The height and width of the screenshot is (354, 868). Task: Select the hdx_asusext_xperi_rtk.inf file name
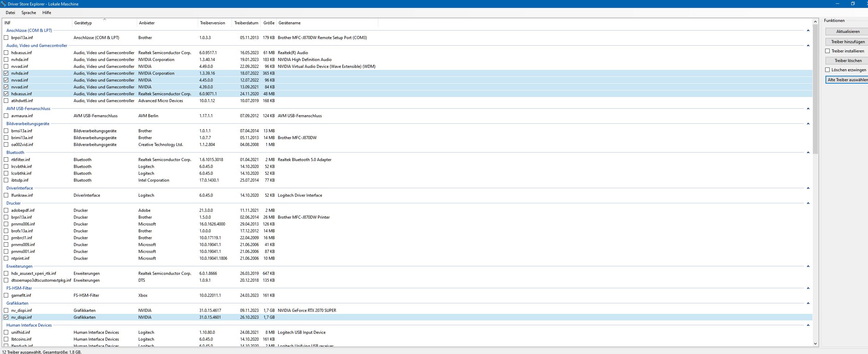[34, 273]
